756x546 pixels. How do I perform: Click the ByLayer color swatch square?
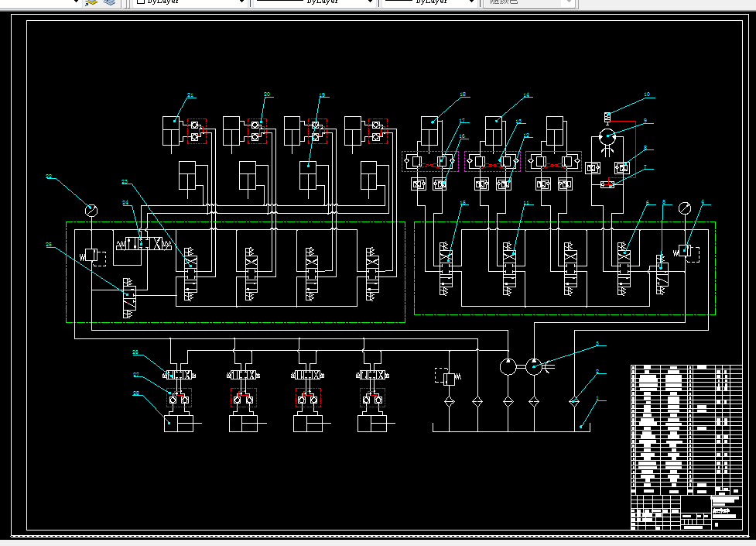point(140,2)
